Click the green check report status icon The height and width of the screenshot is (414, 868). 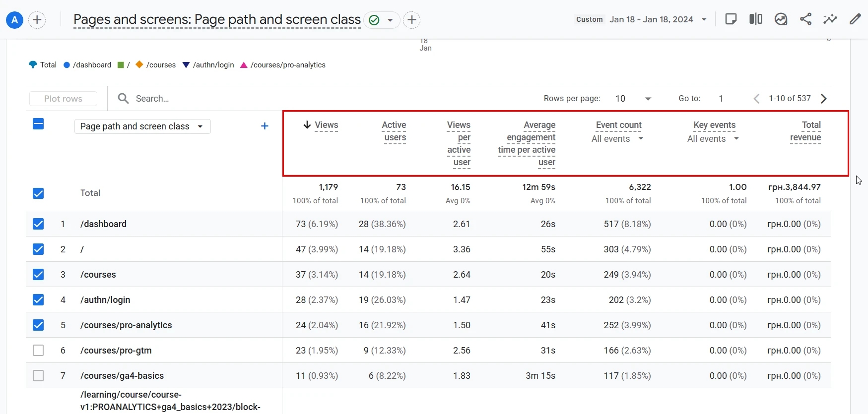(374, 20)
